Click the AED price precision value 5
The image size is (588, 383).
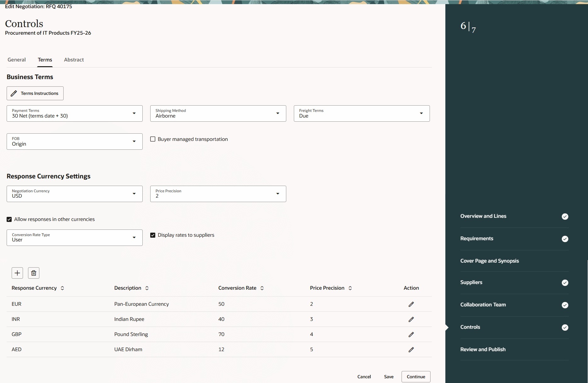click(x=311, y=350)
